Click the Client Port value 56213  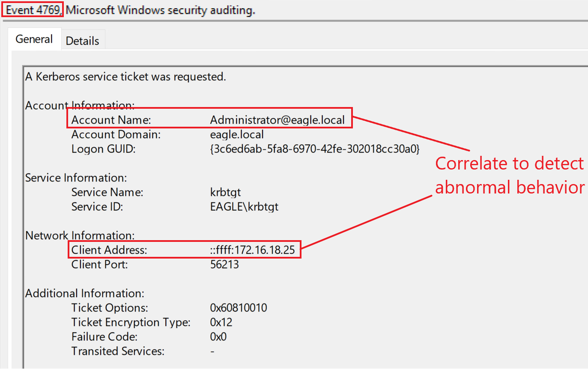[224, 265]
